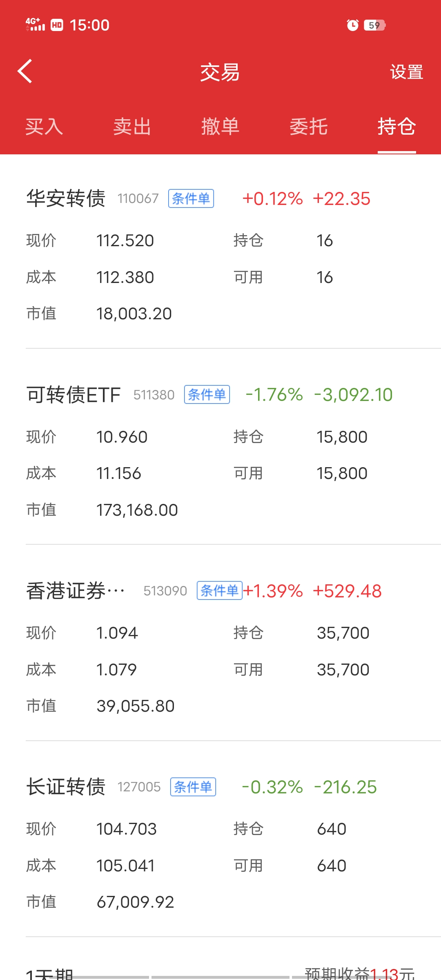Tap the HD status icon
This screenshot has width=441, height=980.
pos(57,25)
